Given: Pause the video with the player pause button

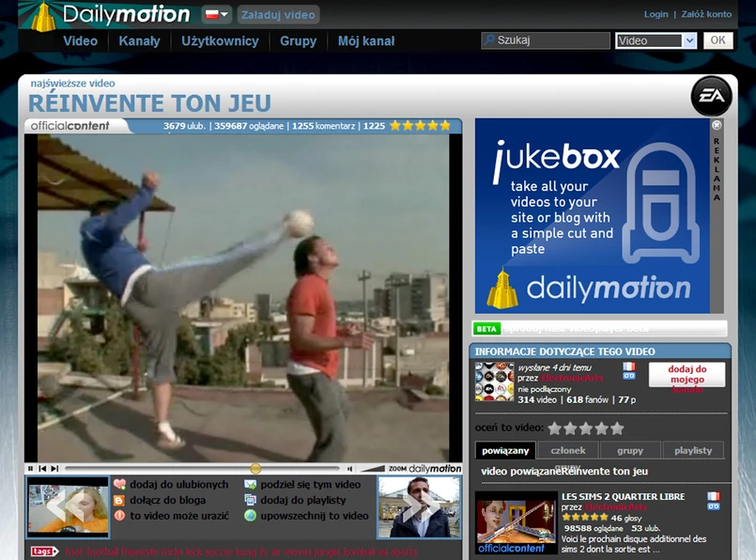Looking at the screenshot, I should pos(31,468).
